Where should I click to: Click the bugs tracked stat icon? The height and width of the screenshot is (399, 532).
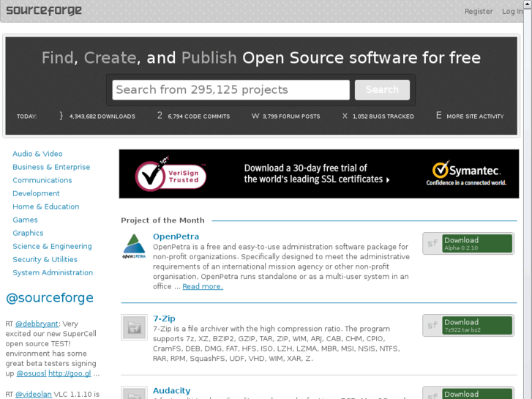coord(345,116)
